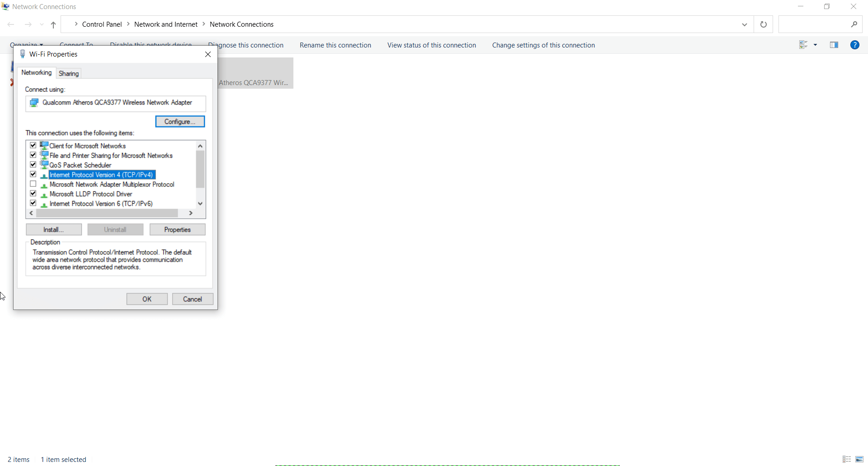This screenshot has width=868, height=466.
Task: Click the Back navigation arrow
Action: pyautogui.click(x=11, y=24)
